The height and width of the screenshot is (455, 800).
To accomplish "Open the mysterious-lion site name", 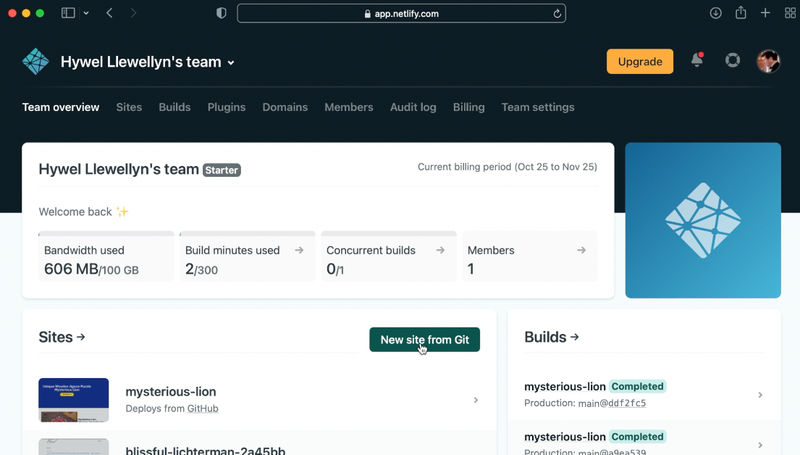I will click(x=171, y=392).
